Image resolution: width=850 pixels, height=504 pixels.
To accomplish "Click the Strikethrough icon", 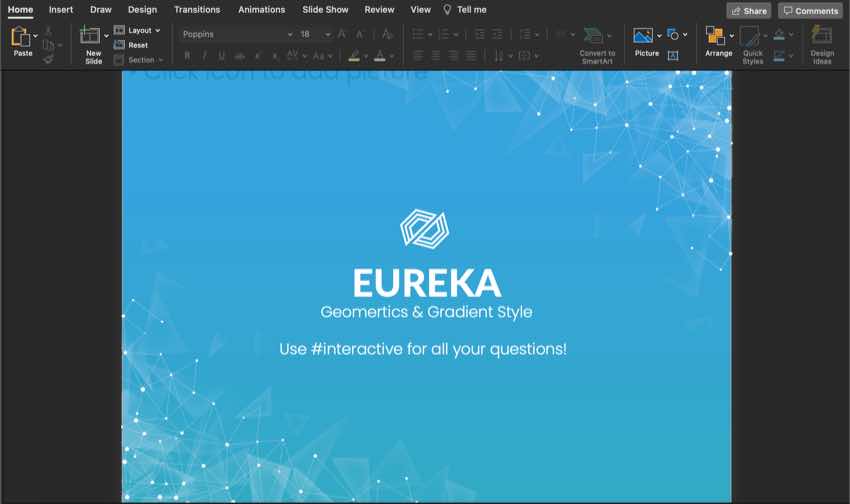I will [x=240, y=56].
